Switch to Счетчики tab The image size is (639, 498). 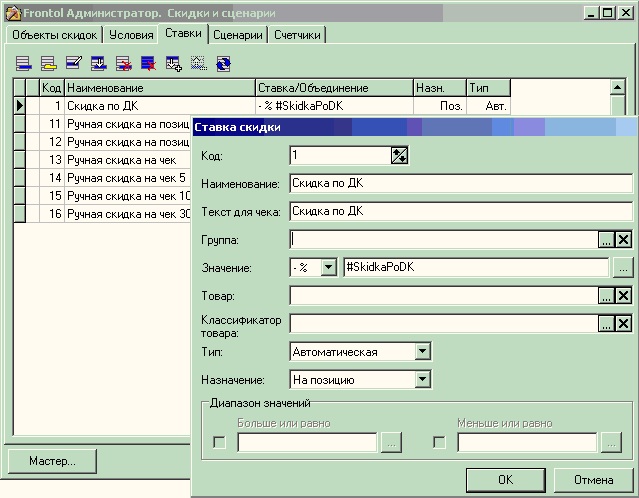coord(297,35)
